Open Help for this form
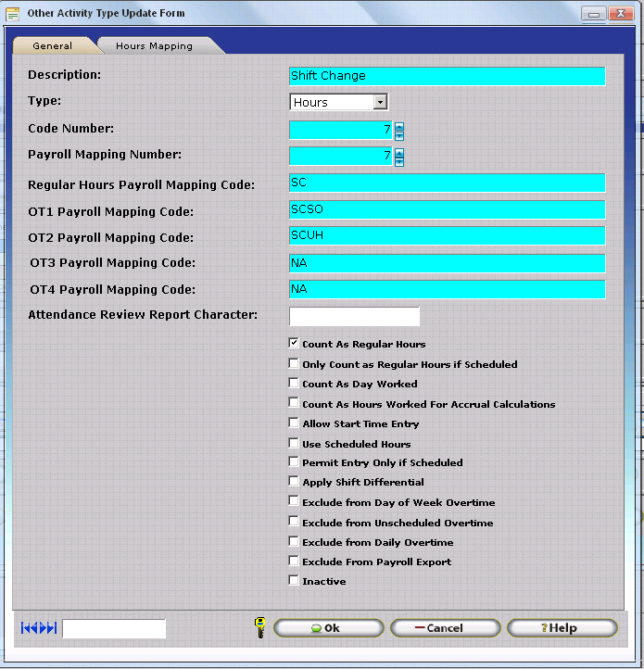This screenshot has height=669, width=644. [562, 628]
